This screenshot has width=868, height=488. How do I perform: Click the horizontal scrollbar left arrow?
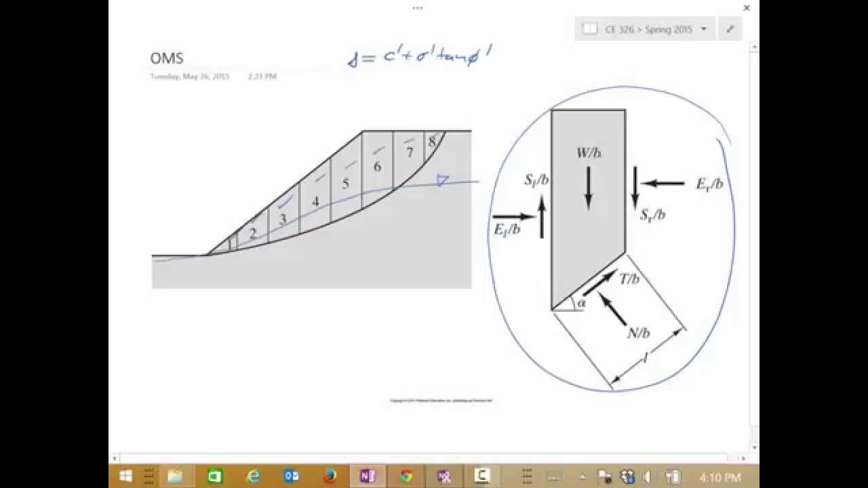pyautogui.click(x=113, y=458)
